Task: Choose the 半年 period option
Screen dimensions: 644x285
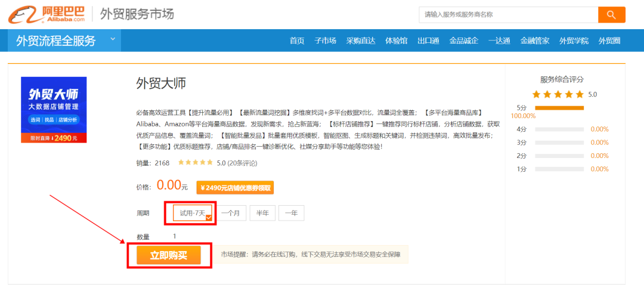Action: point(262,213)
